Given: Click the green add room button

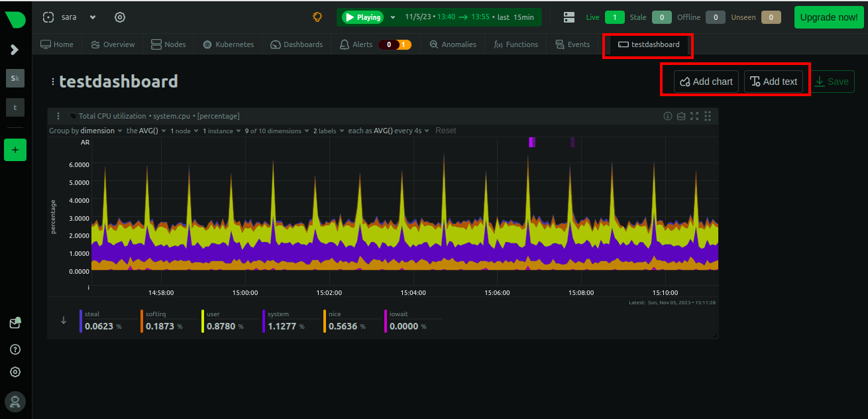Looking at the screenshot, I should point(15,150).
